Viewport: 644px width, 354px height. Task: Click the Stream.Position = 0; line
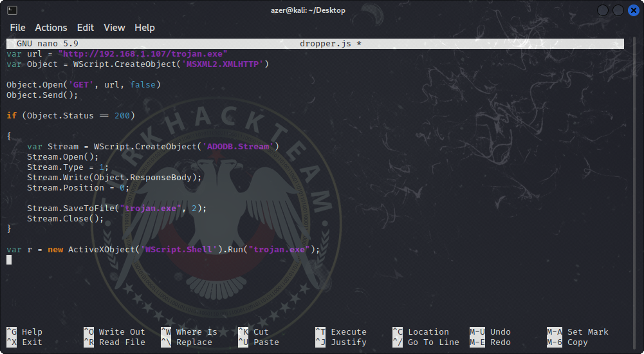click(x=78, y=188)
